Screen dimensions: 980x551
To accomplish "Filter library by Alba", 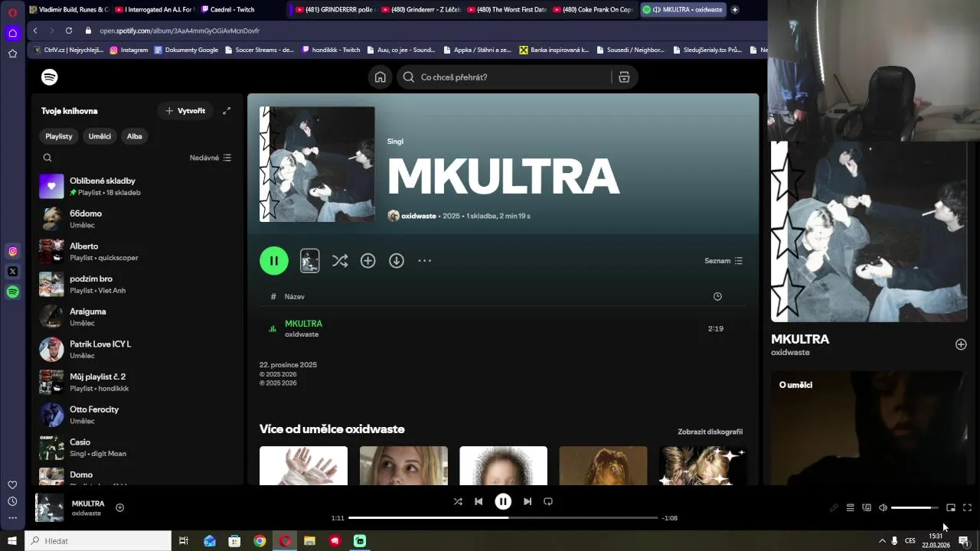I will 135,136.
